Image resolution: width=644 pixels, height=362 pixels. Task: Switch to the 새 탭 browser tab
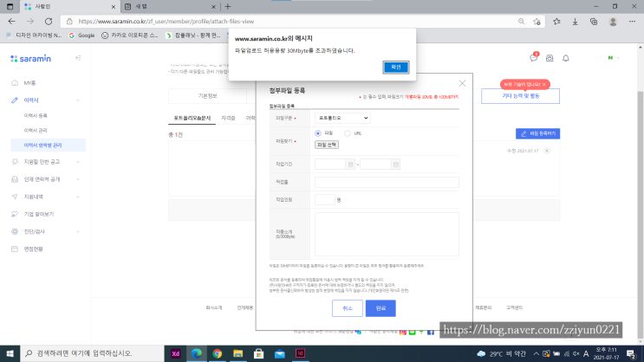point(171,7)
